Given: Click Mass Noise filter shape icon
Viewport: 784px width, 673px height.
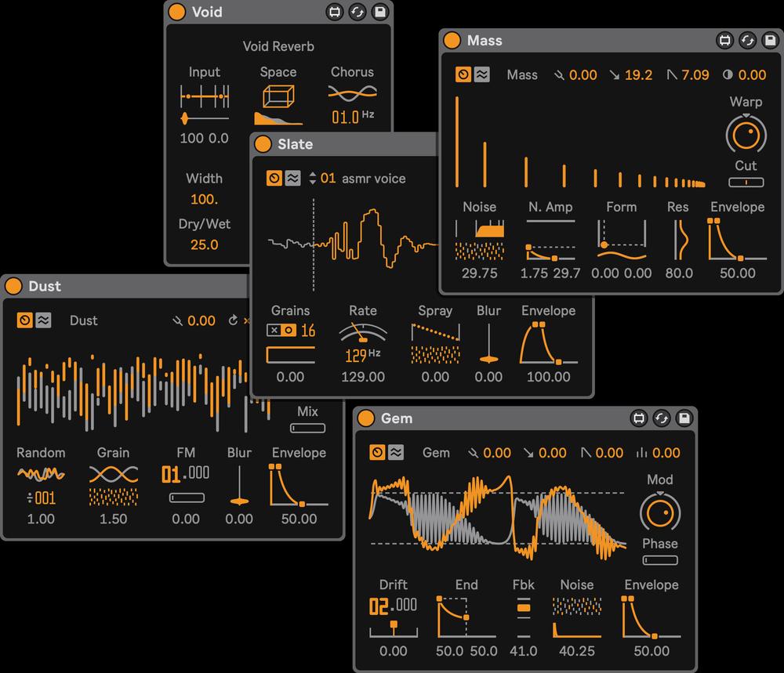Looking at the screenshot, I should click(x=480, y=228).
